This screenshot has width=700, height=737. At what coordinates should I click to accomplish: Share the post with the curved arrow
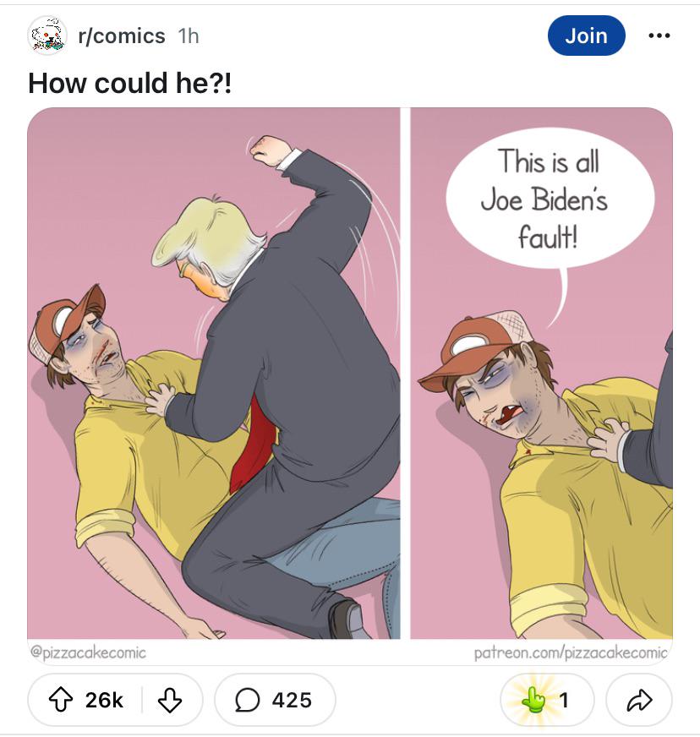639,700
